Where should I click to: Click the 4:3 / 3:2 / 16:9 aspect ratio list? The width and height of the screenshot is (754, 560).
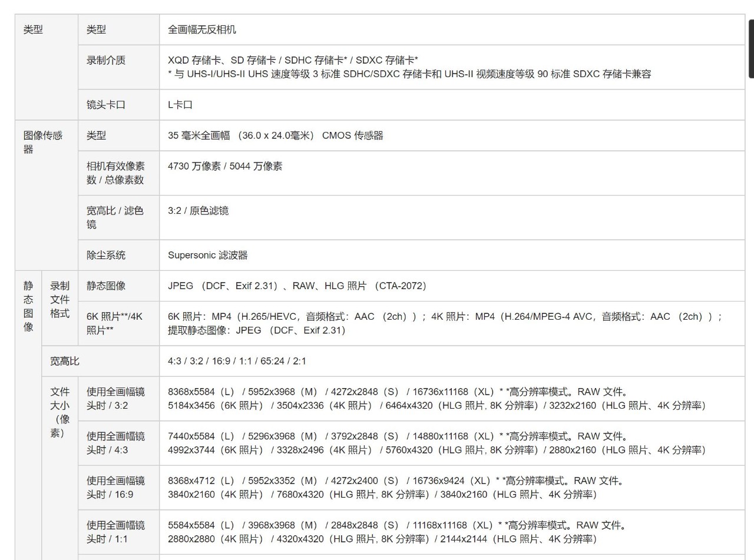click(237, 361)
